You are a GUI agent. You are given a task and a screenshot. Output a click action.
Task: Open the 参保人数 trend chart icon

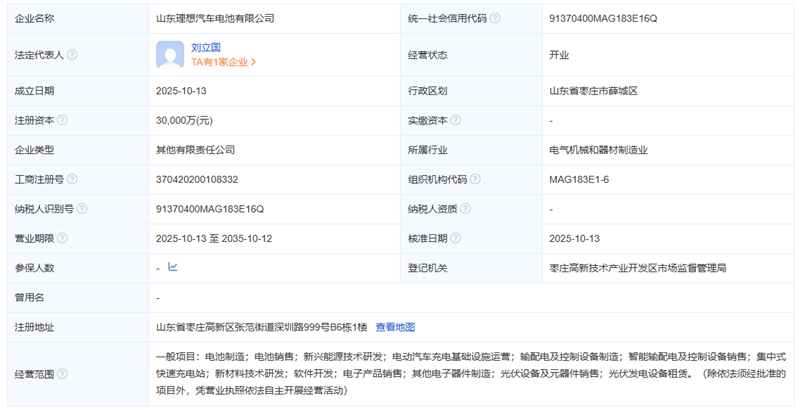coord(173,268)
